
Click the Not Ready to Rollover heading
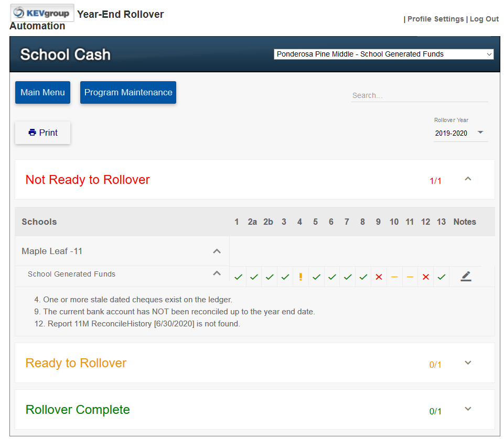point(88,180)
